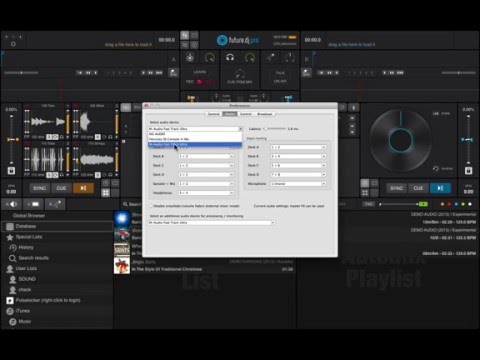Open input routing Deck A dropdown
This screenshot has height=360, width=480.
298,147
